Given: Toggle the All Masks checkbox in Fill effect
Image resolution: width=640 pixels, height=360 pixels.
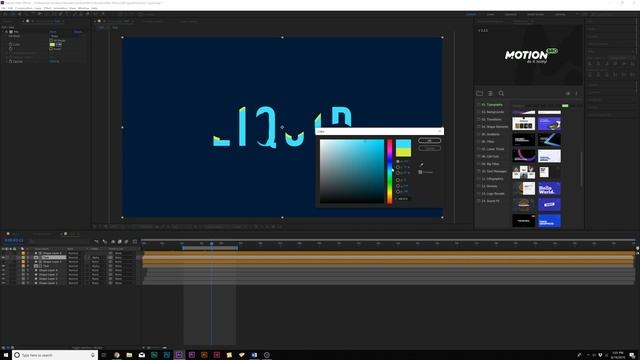Looking at the screenshot, I should pyautogui.click(x=51, y=40).
